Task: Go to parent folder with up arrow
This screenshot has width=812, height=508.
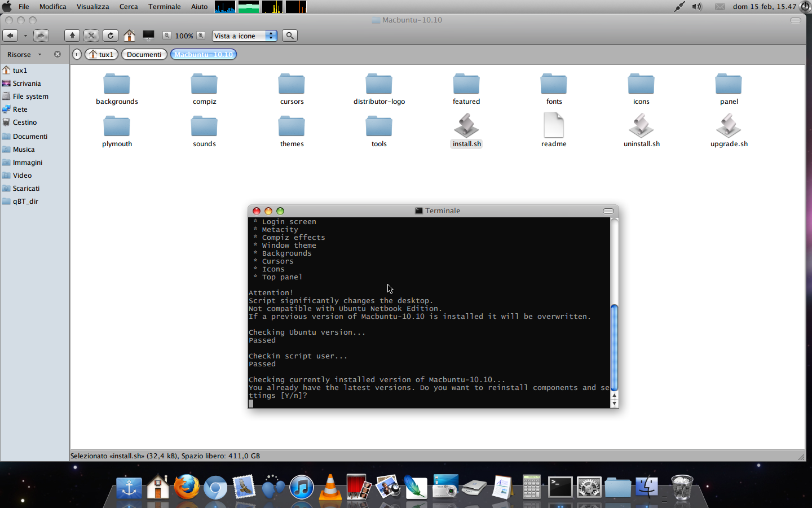Action: coord(72,36)
